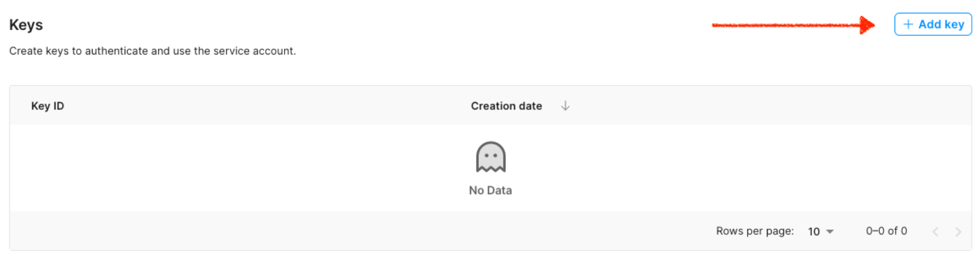Go to the previous page chevron
Image resolution: width=980 pixels, height=268 pixels.
tap(936, 232)
